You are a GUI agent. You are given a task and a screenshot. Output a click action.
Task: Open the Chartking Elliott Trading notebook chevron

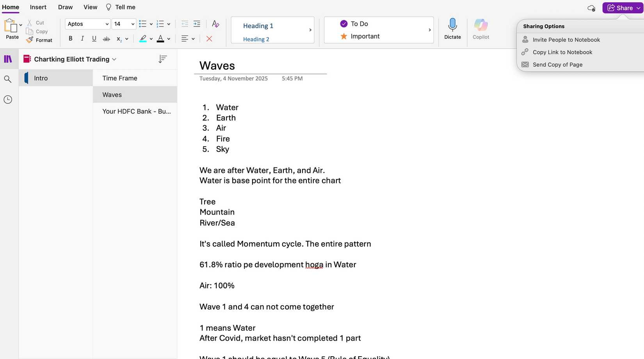tap(114, 59)
